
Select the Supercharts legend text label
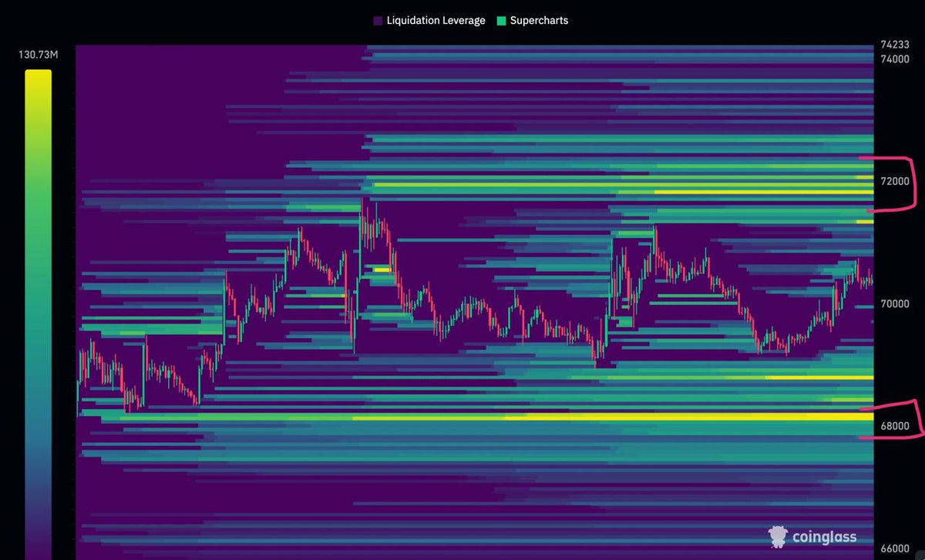click(x=540, y=20)
